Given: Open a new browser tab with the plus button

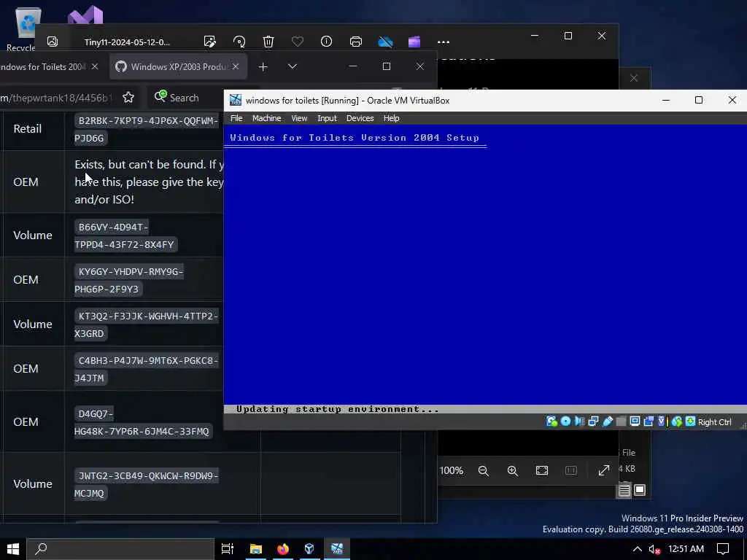Looking at the screenshot, I should point(263,67).
